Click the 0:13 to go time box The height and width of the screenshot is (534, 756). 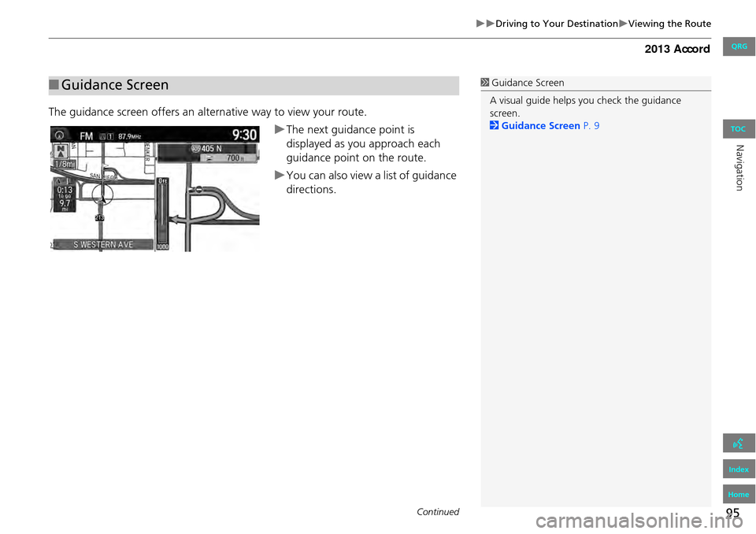(x=64, y=195)
